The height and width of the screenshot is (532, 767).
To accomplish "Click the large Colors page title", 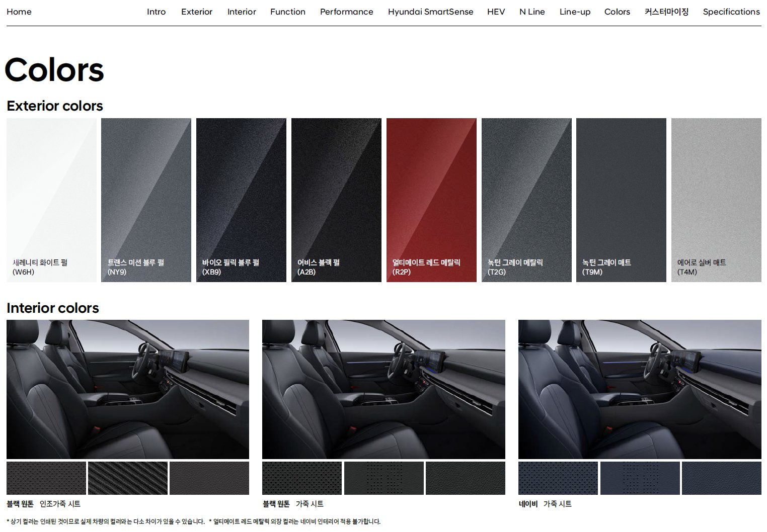I will click(x=54, y=69).
